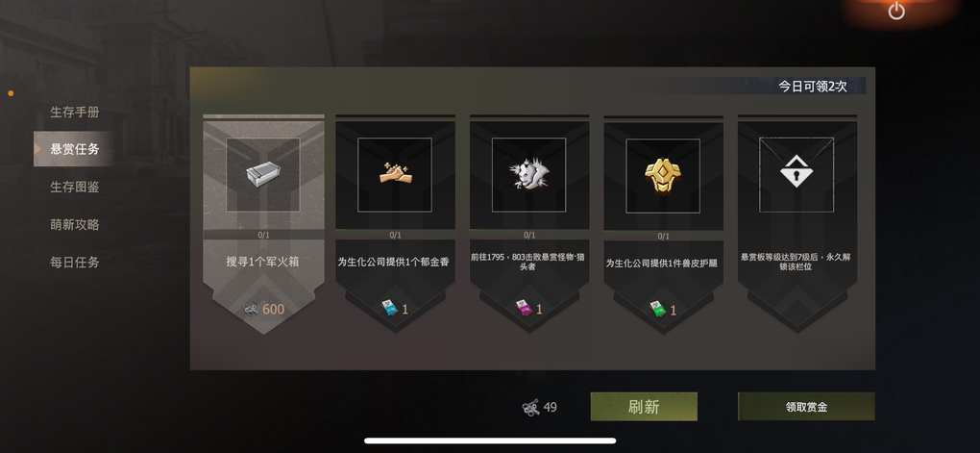Screen dimensions: 980x453
Task: Tap the blue reward ticket icon
Action: (389, 308)
